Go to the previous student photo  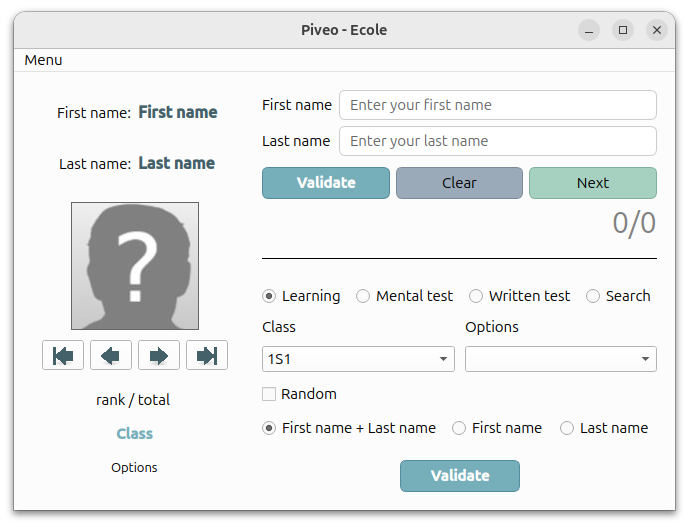point(111,355)
